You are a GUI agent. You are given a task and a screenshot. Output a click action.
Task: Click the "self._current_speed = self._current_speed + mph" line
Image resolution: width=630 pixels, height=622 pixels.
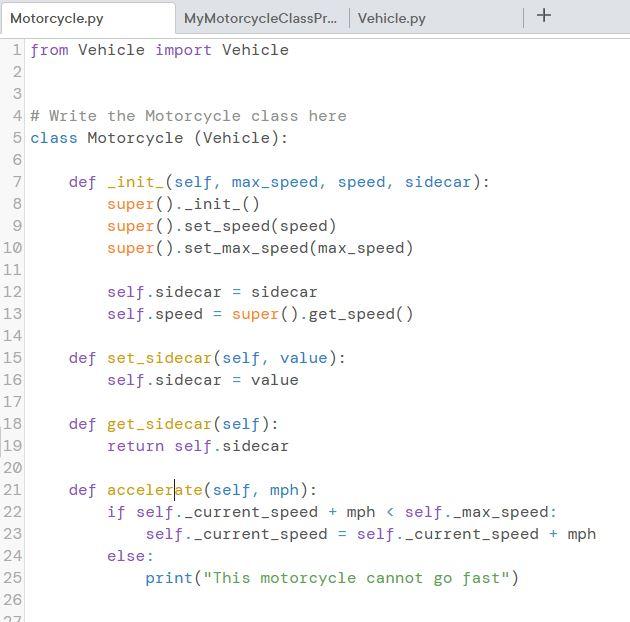click(x=370, y=534)
